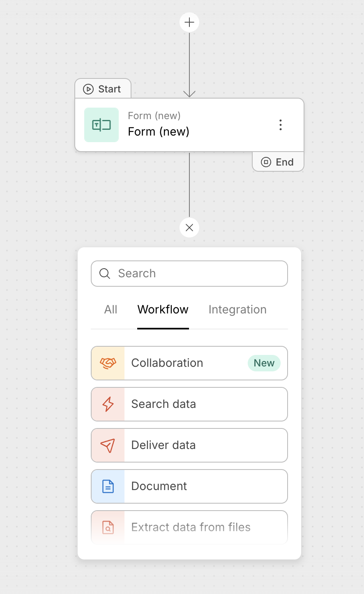364x594 pixels.
Task: Click the New badge on Collaboration
Action: pos(264,363)
